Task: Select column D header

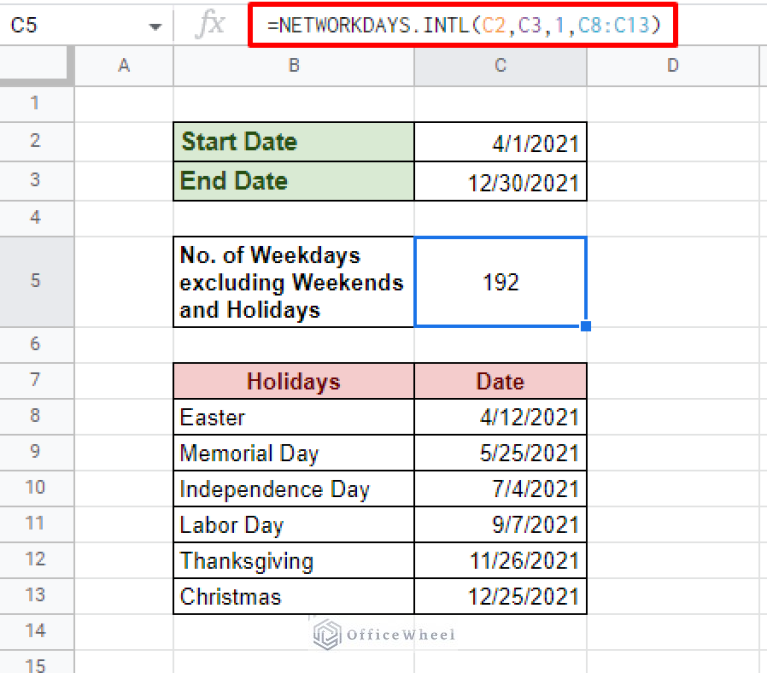Action: [x=672, y=66]
